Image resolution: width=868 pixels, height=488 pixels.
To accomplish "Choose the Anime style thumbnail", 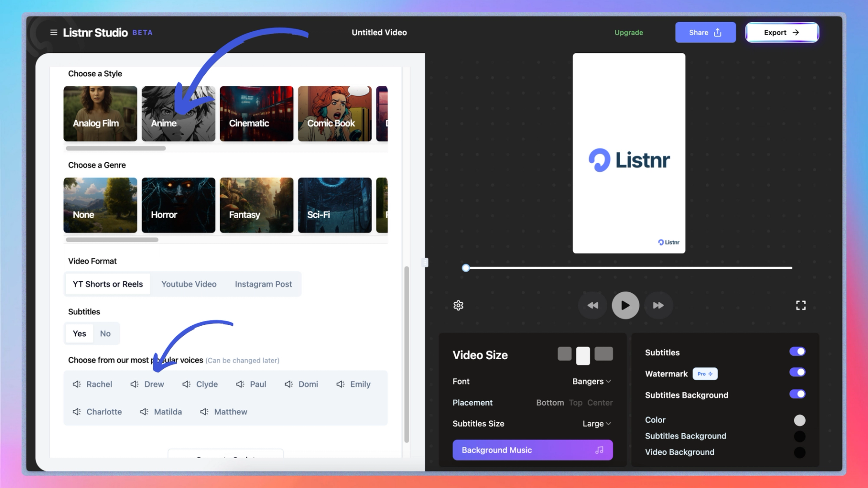I will [x=178, y=114].
